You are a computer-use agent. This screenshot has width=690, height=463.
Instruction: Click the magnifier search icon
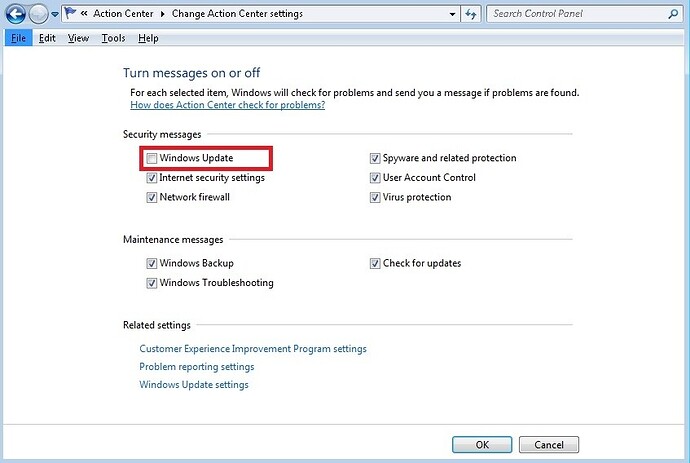[x=673, y=14]
